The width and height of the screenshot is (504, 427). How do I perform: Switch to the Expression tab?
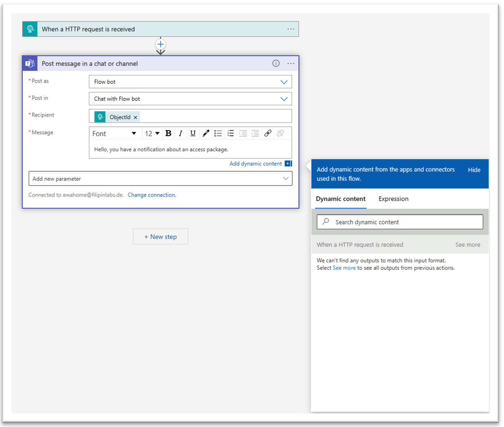point(393,199)
